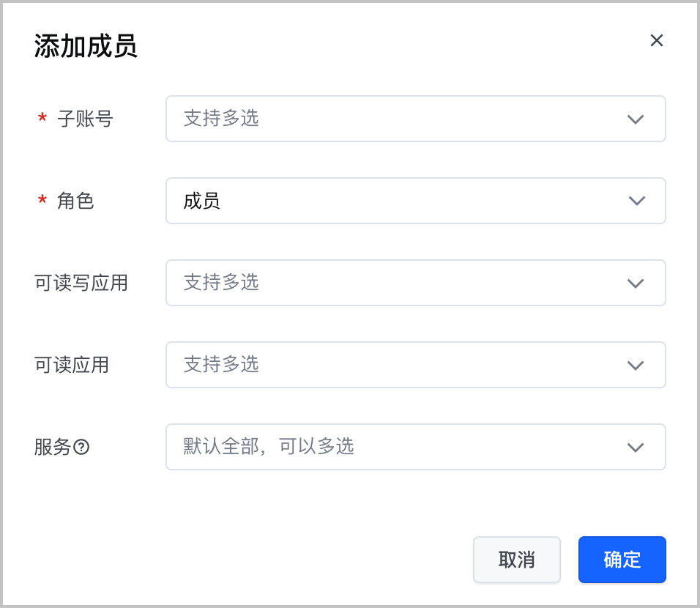Close the 添加成员 dialog with X

656,40
